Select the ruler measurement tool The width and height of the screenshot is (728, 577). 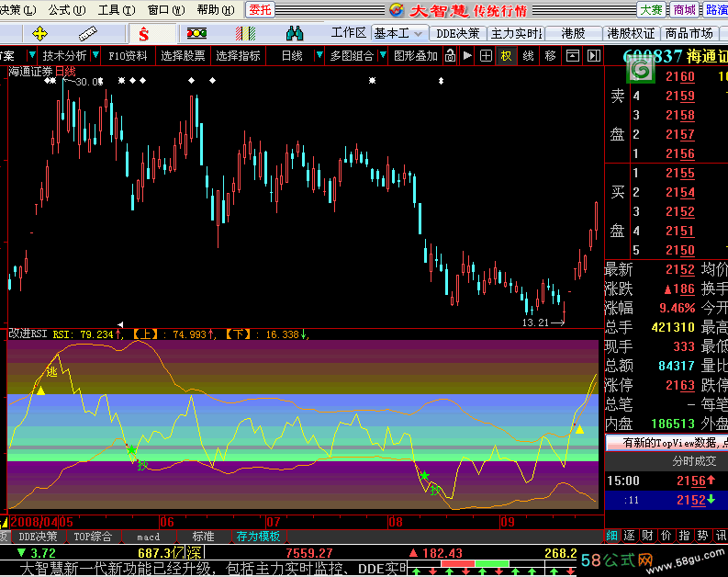tap(87, 34)
